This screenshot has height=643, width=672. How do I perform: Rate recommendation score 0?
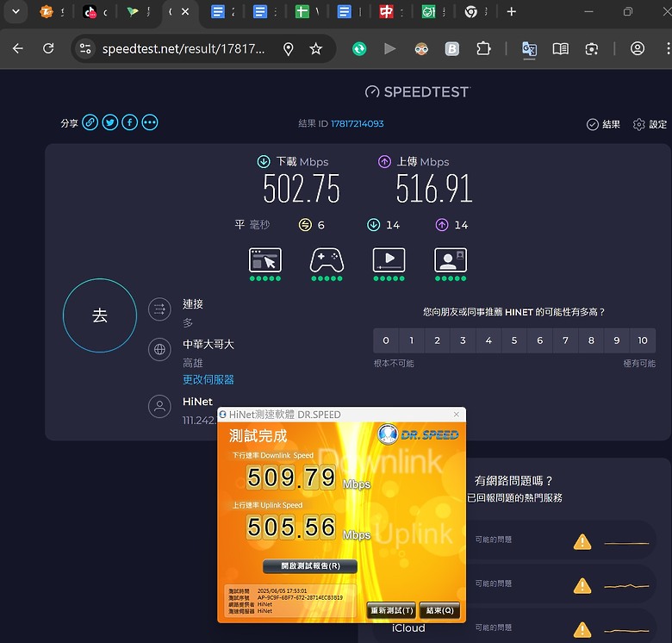click(386, 340)
